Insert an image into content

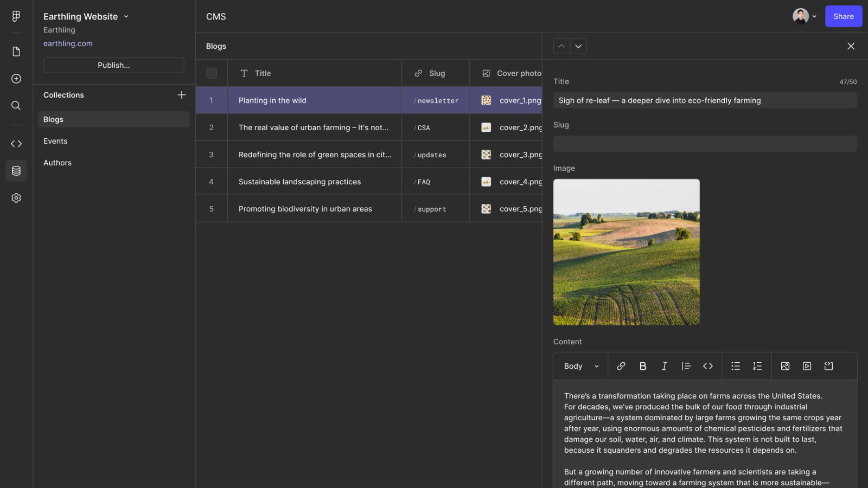point(785,366)
